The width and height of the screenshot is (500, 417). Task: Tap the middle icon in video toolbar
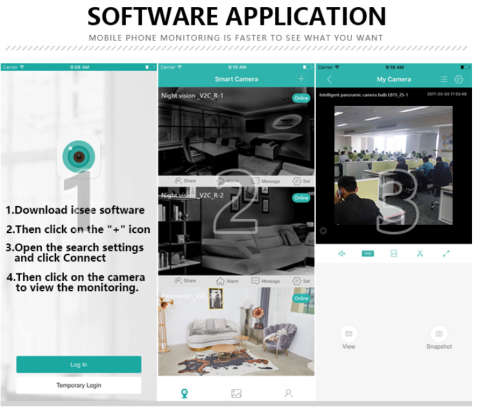pyautogui.click(x=394, y=254)
